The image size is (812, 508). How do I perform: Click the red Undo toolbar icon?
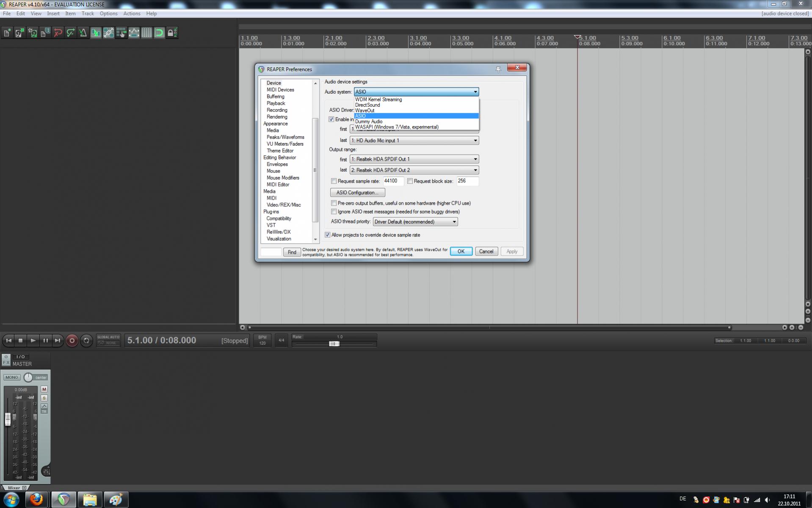point(58,33)
